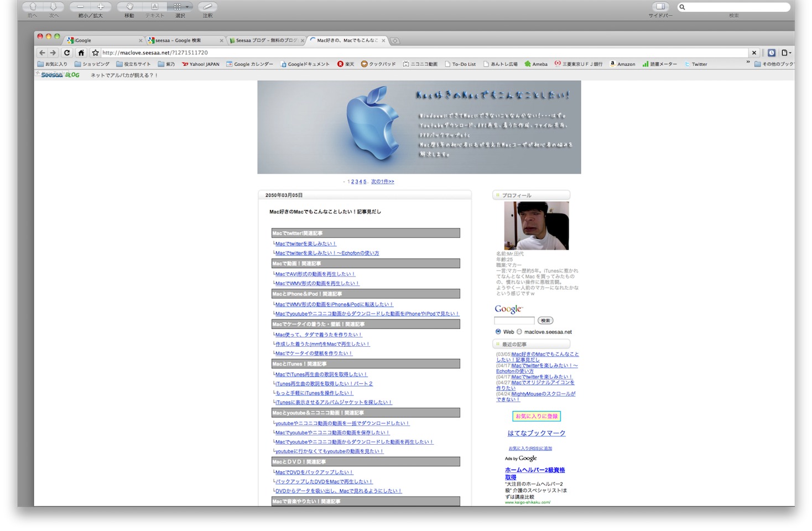Open the Ameba bookmark
This screenshot has width=812, height=531.
point(536,64)
